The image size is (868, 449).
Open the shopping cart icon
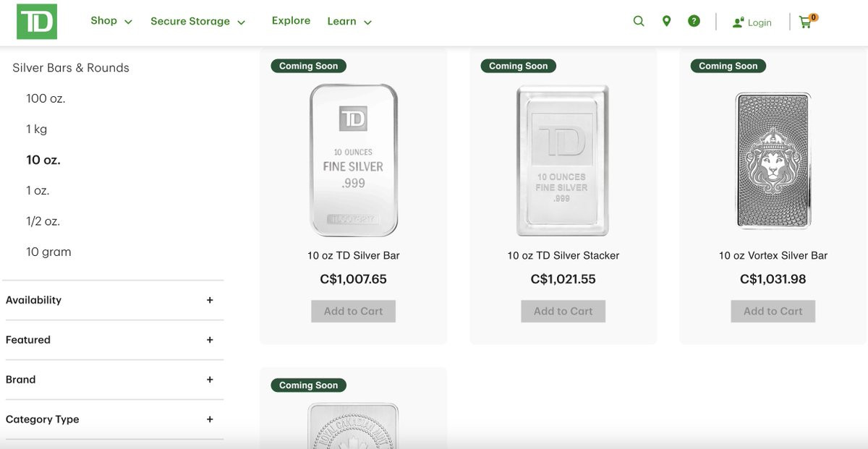point(806,22)
